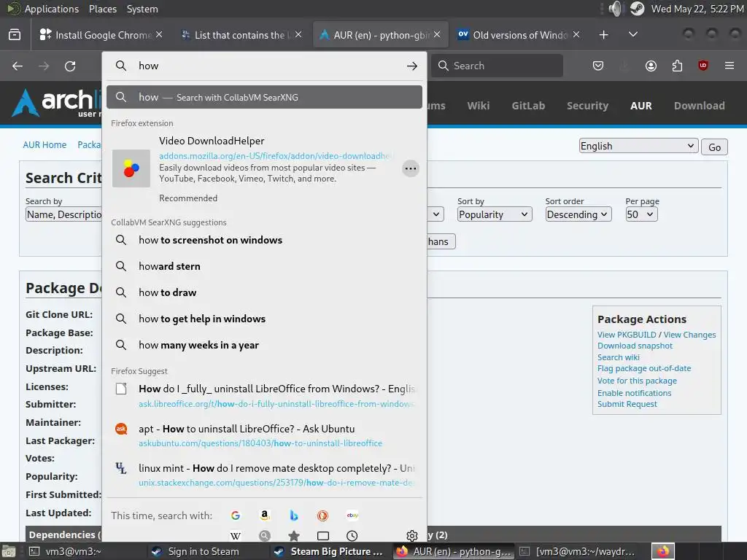Select suggestion 'how to get help in windows'

(x=264, y=319)
